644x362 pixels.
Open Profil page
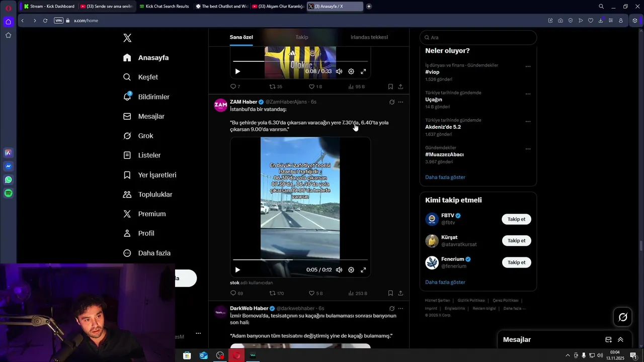click(139, 234)
